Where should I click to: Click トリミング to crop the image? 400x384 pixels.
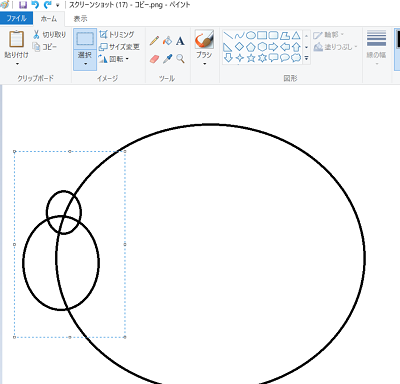(x=117, y=34)
